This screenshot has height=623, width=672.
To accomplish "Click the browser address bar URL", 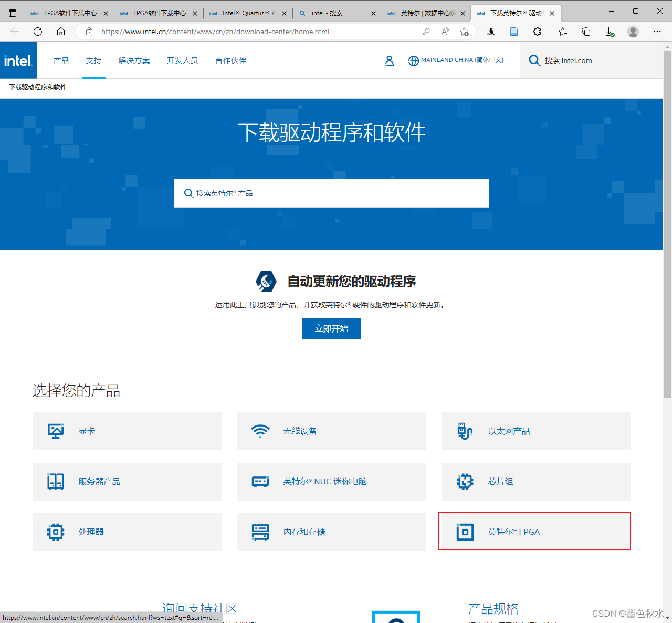I will pos(215,32).
